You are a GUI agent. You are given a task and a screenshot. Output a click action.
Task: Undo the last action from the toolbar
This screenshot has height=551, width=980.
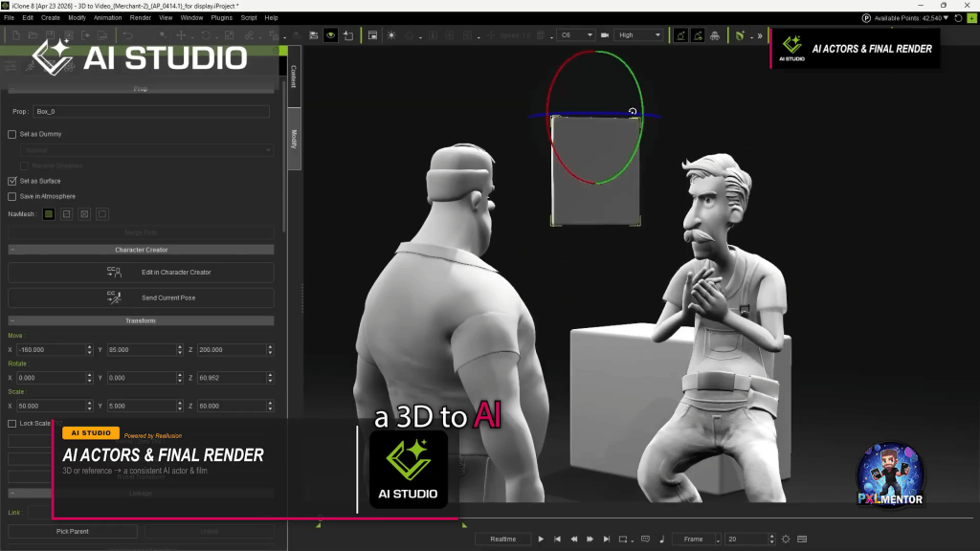coord(127,35)
